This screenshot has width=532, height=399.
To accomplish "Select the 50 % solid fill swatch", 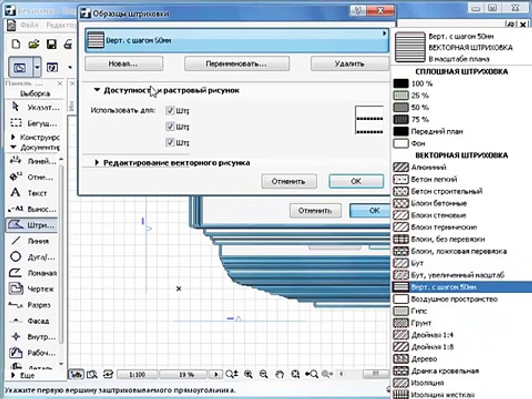I will [401, 107].
